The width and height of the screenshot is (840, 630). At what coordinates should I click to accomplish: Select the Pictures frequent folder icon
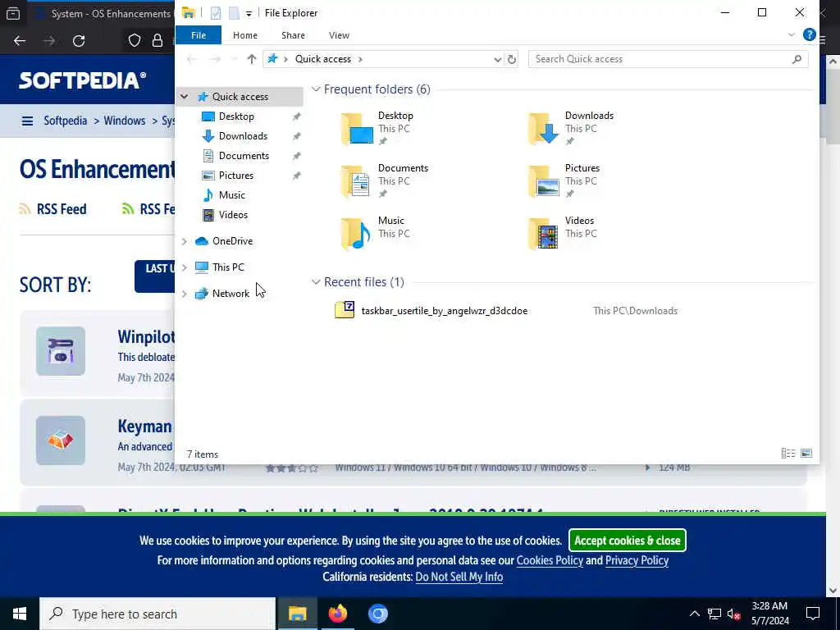(x=543, y=181)
